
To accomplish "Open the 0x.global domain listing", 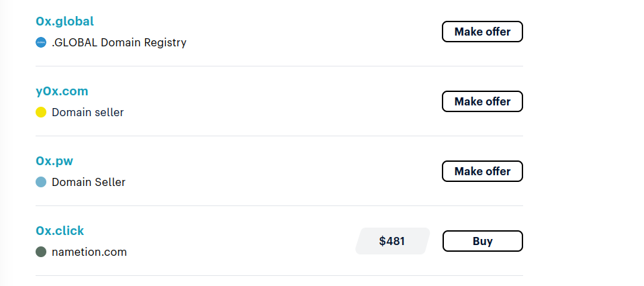I will click(65, 21).
